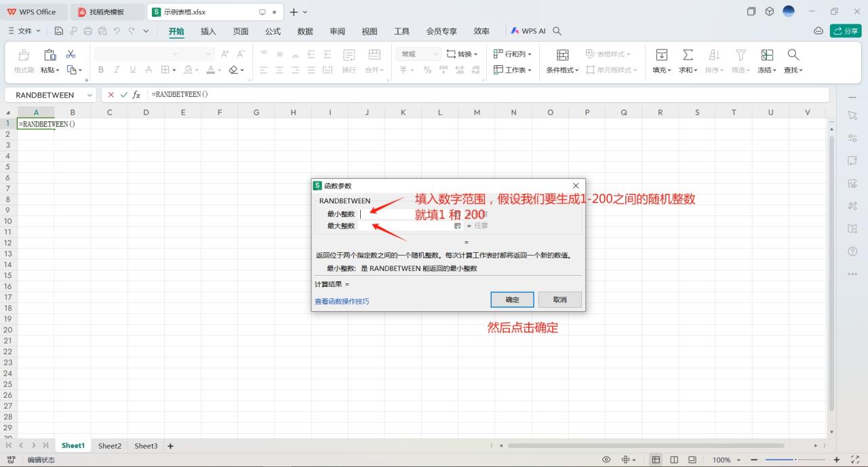Click the select all corner triangle
Viewport: 868px width, 467px height.
coord(8,113)
